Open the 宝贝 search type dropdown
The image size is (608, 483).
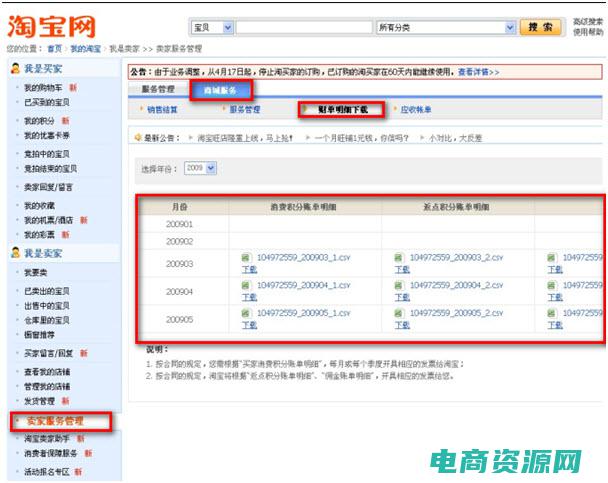click(x=212, y=28)
